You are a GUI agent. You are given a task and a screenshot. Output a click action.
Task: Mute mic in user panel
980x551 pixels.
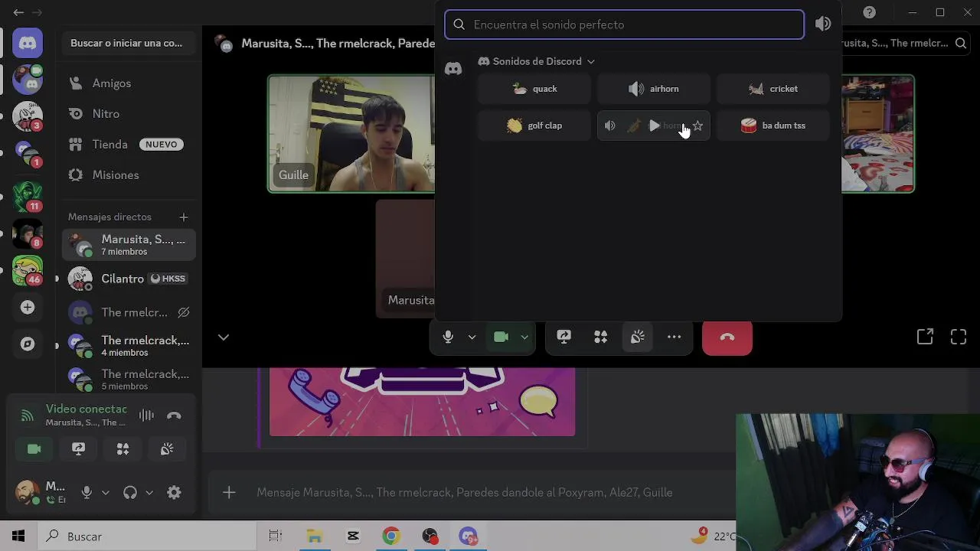click(87, 493)
